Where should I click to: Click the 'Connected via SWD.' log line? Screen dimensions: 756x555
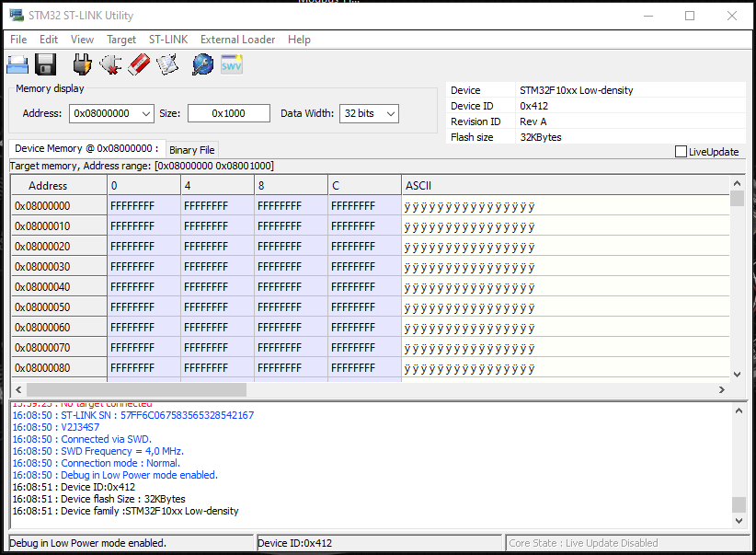coord(82,439)
